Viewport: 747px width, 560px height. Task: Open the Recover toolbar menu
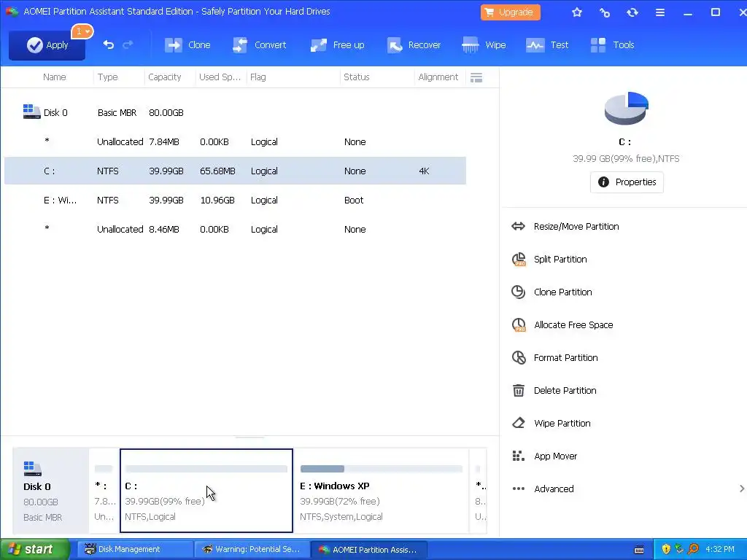(414, 45)
